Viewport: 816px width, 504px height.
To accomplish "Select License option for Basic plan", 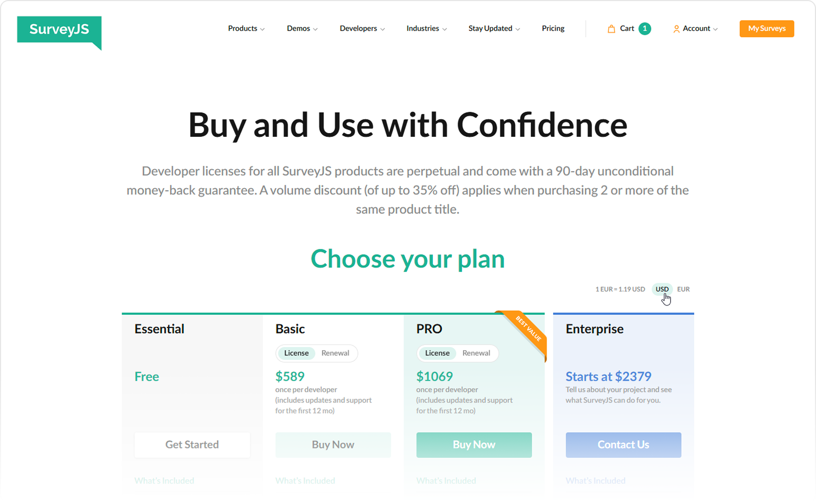I will (296, 353).
